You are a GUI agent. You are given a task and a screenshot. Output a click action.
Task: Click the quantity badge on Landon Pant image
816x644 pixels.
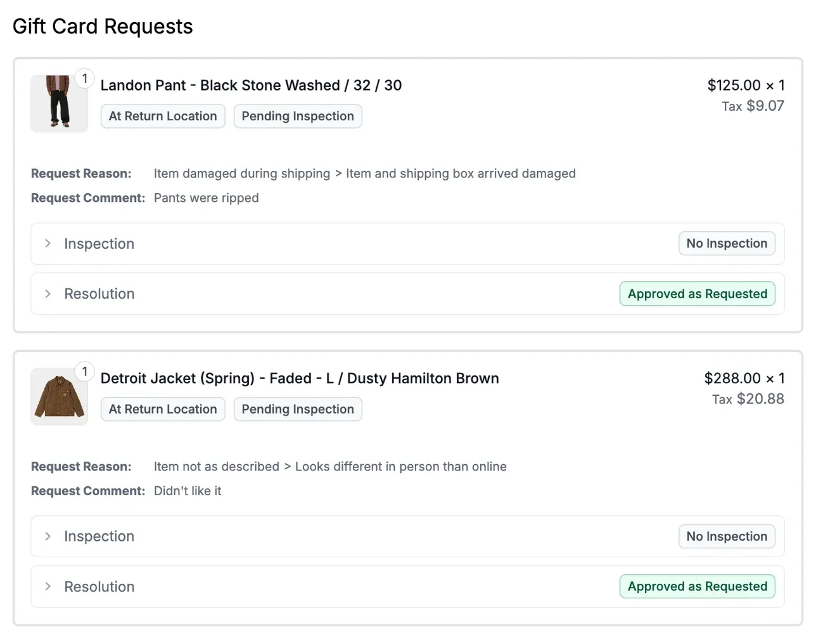pos(84,78)
